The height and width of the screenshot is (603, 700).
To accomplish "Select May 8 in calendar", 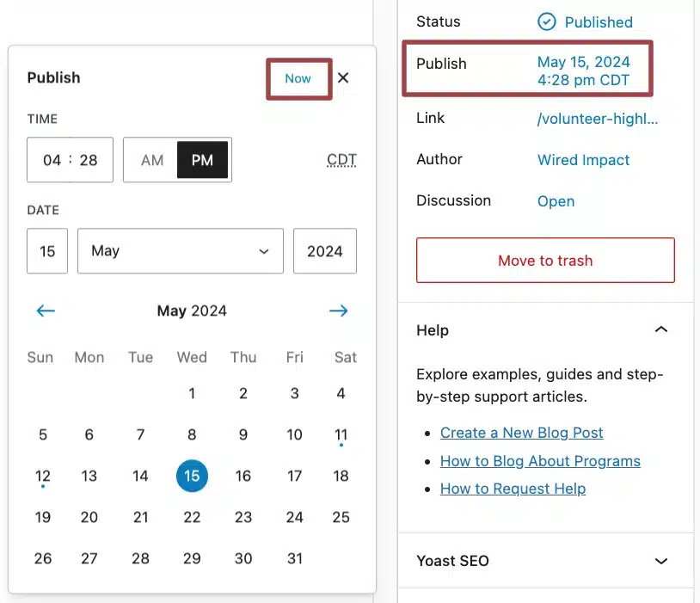I will [192, 434].
